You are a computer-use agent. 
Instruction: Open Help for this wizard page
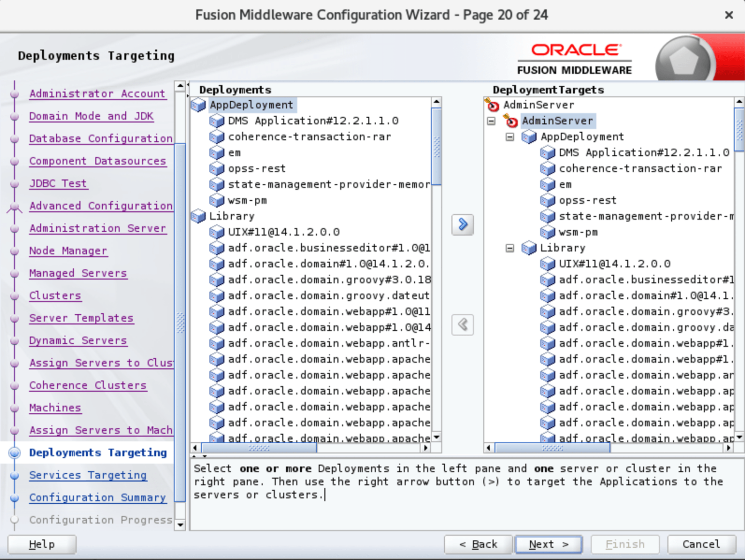(x=42, y=544)
